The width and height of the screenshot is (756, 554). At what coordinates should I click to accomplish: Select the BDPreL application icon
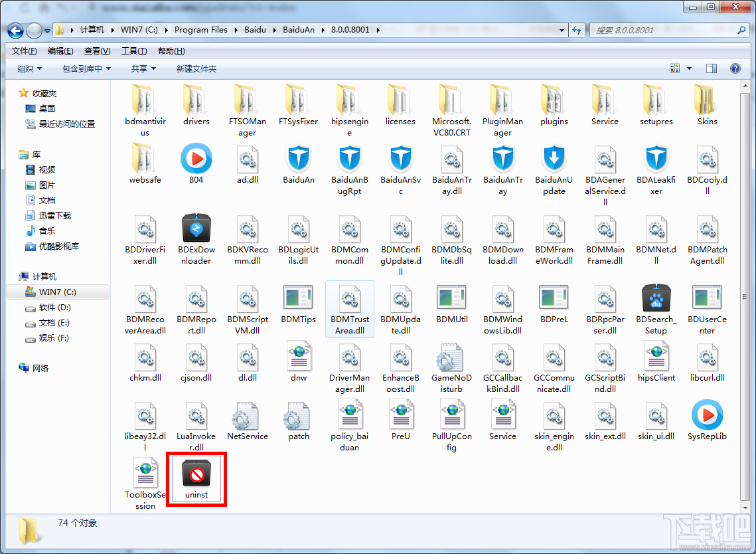(554, 298)
